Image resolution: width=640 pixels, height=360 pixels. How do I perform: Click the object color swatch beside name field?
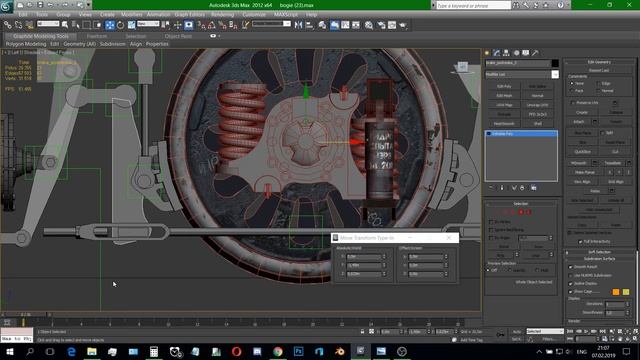(x=555, y=63)
